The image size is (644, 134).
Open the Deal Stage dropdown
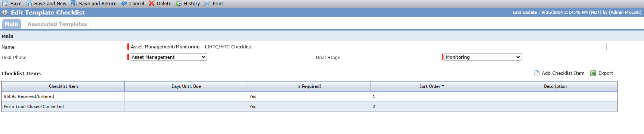tap(483, 57)
